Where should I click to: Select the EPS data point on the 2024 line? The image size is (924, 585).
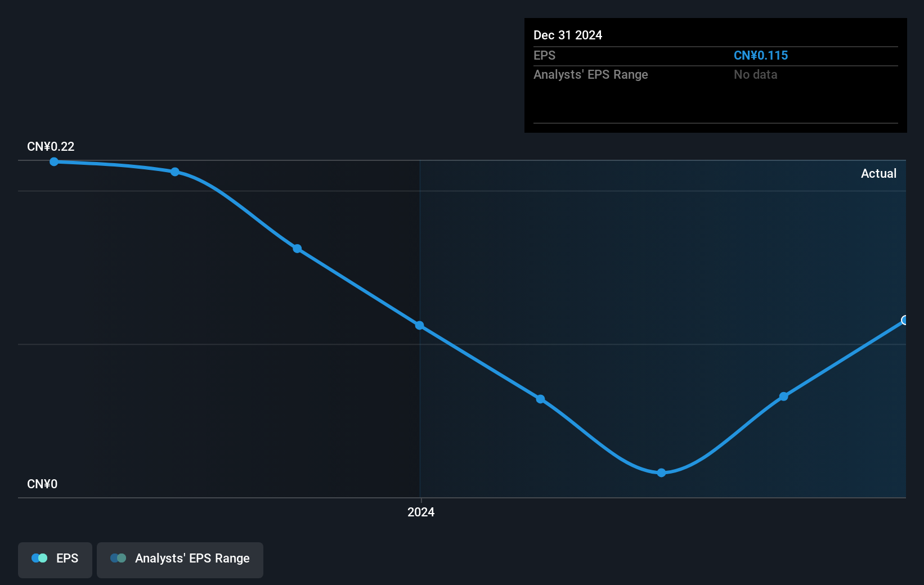(x=419, y=325)
